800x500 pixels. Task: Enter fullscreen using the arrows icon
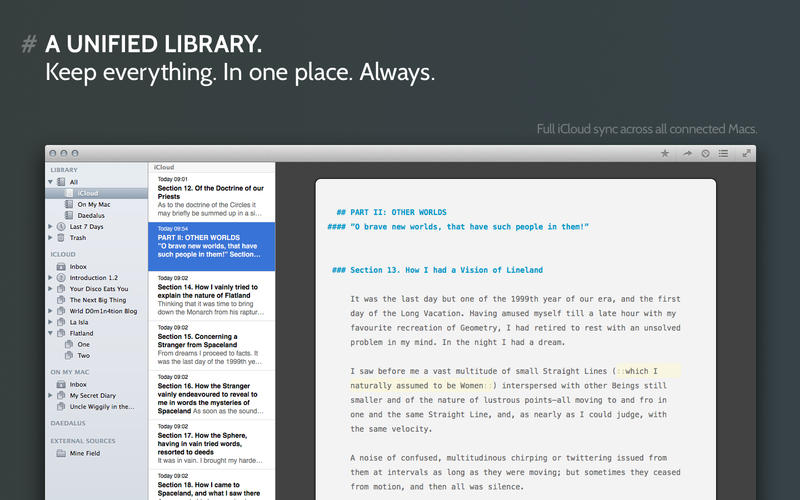pyautogui.click(x=746, y=153)
